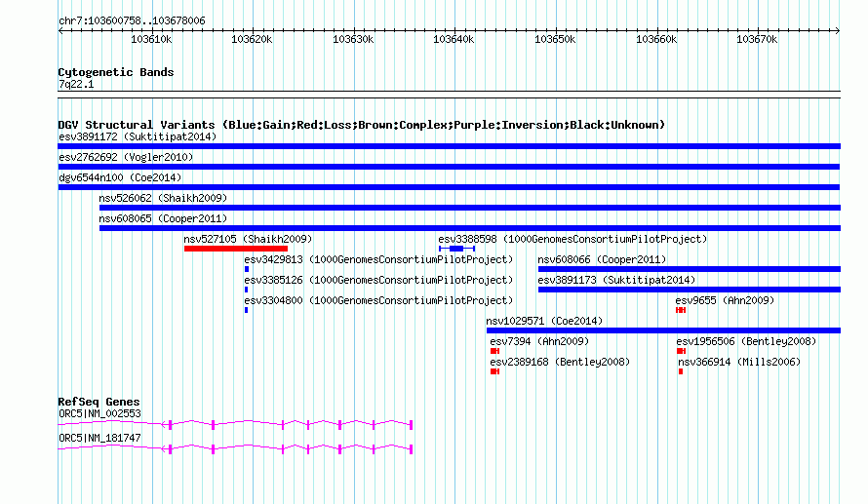This screenshot has height=504, width=868.
Task: Click the 103640k ruler tick label
Action: tap(454, 40)
